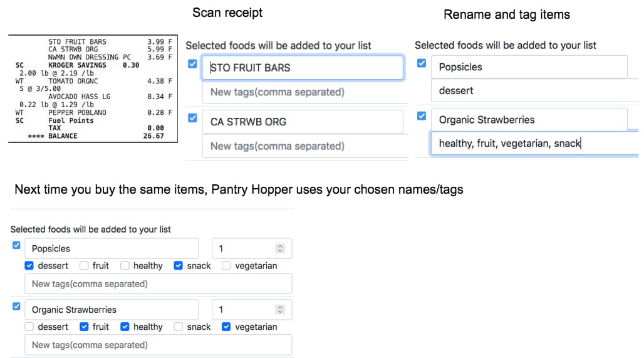Enable snack tag under Organic Strawberries quantity row

pyautogui.click(x=179, y=327)
